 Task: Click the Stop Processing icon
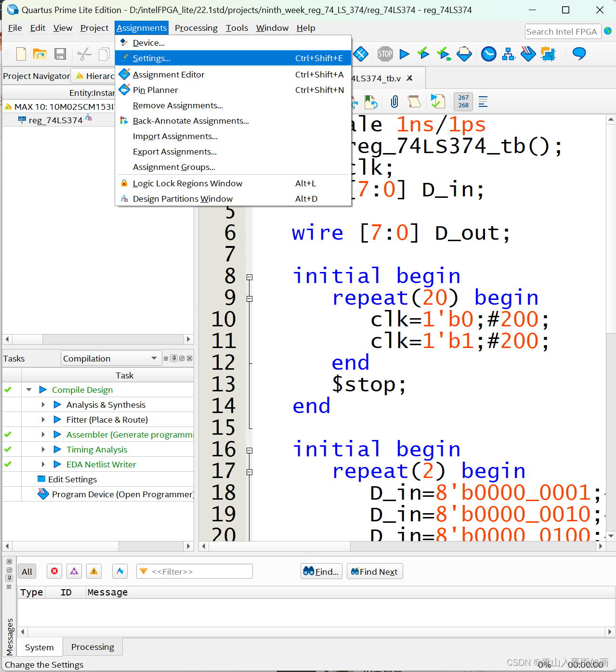(385, 54)
